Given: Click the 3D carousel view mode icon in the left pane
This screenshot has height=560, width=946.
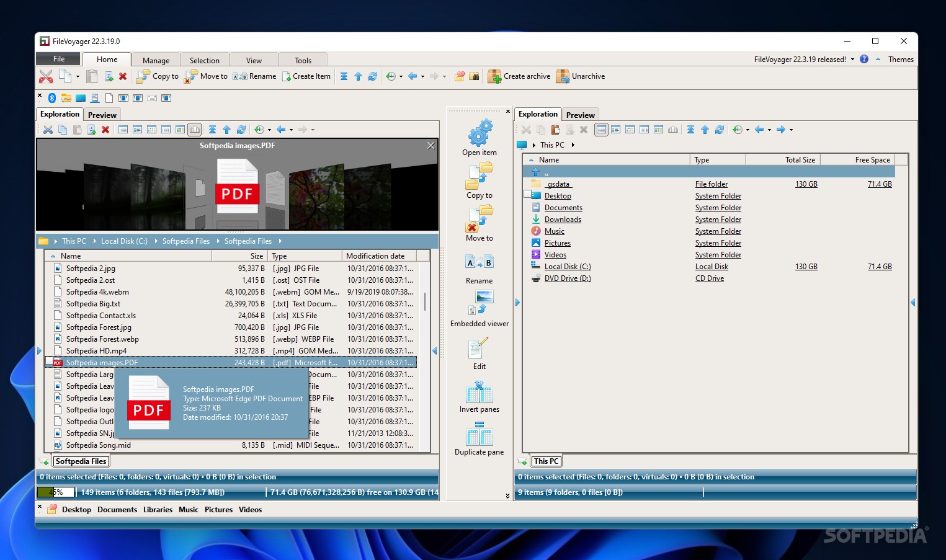Looking at the screenshot, I should [x=194, y=130].
